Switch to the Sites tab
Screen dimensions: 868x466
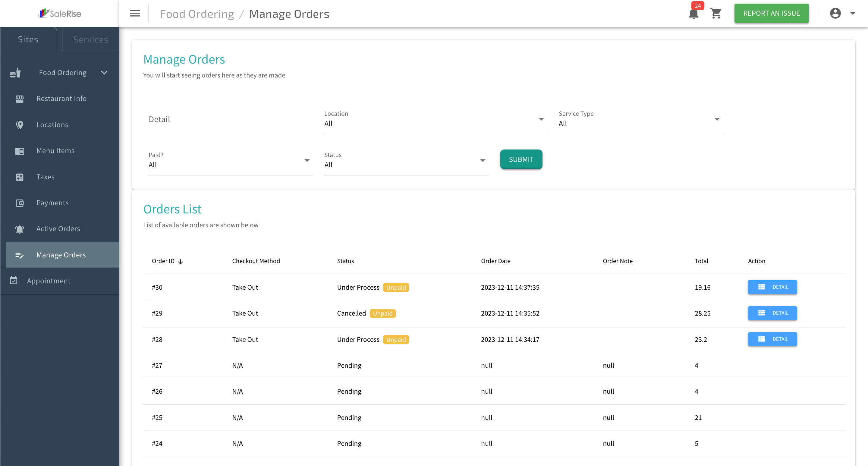pos(28,39)
